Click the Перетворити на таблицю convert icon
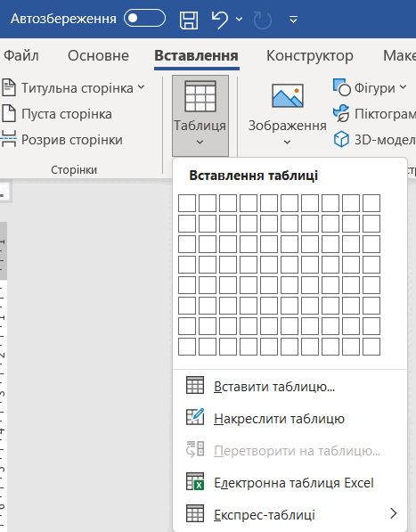The width and height of the screenshot is (416, 532). coord(195,449)
